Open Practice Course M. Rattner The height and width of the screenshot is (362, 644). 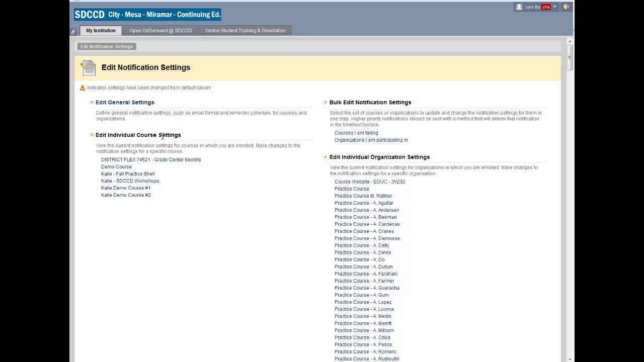click(363, 196)
